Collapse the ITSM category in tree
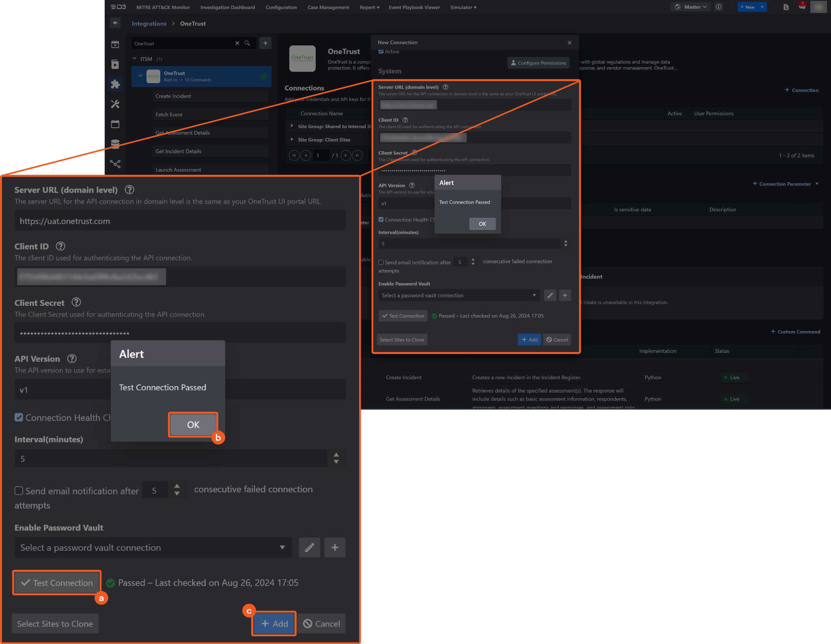 point(135,59)
